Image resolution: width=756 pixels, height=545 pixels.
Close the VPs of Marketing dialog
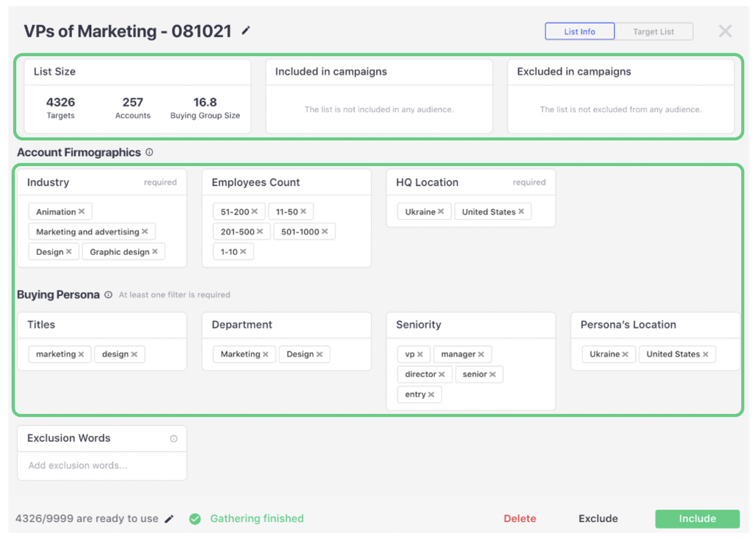pyautogui.click(x=725, y=31)
